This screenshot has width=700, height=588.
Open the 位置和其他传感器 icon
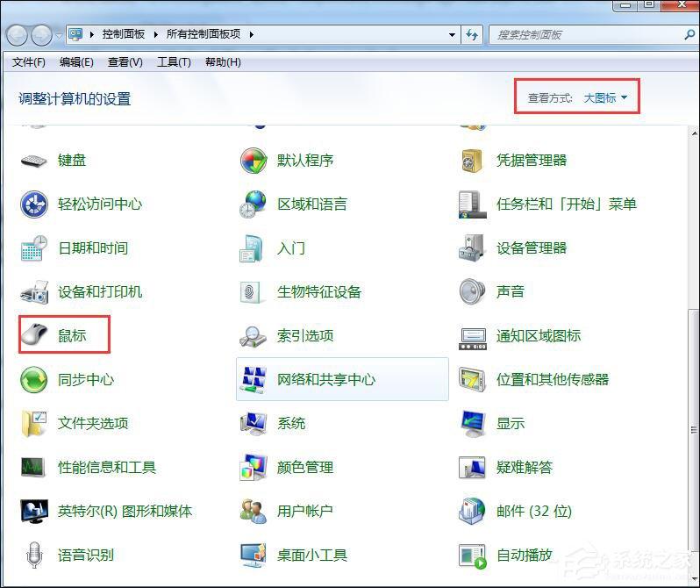click(472, 379)
